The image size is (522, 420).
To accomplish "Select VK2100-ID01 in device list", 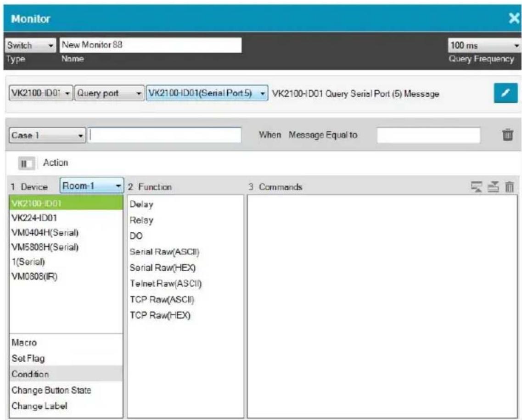I will coord(66,203).
